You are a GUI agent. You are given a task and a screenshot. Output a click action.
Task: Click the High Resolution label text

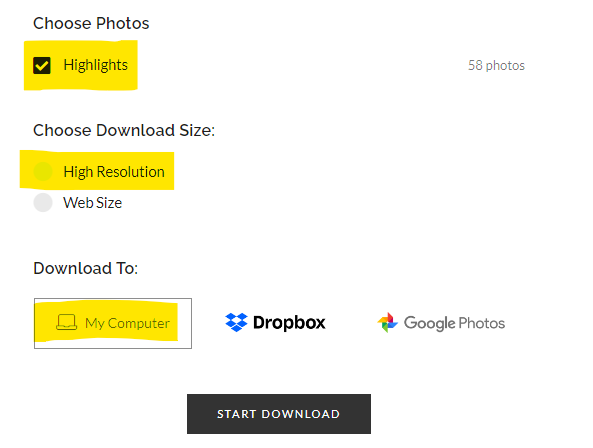pos(114,172)
